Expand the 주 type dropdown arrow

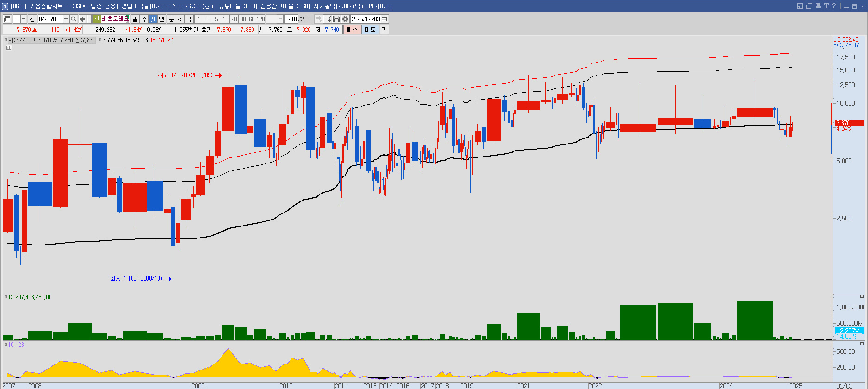point(24,19)
